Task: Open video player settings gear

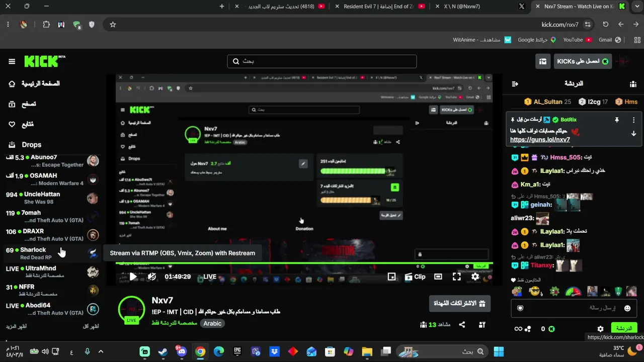Action: [475, 277]
